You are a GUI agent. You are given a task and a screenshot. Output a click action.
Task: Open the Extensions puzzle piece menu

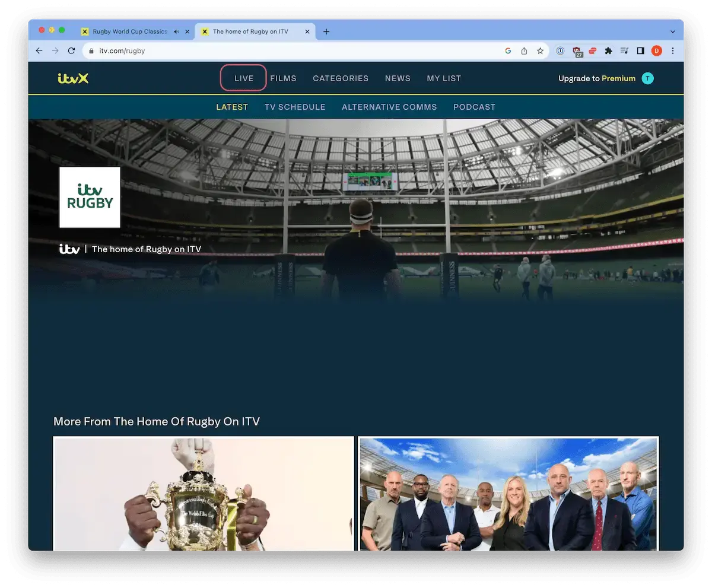tap(608, 51)
